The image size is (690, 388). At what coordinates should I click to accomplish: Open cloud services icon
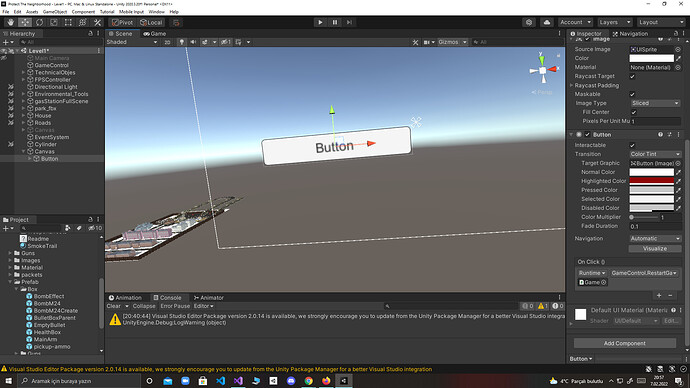tap(547, 22)
